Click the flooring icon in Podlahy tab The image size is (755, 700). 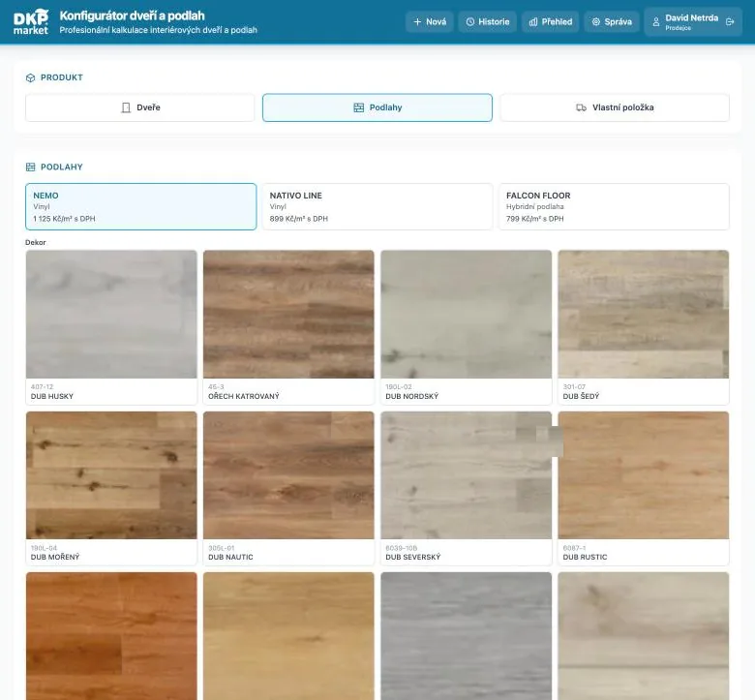click(x=359, y=107)
